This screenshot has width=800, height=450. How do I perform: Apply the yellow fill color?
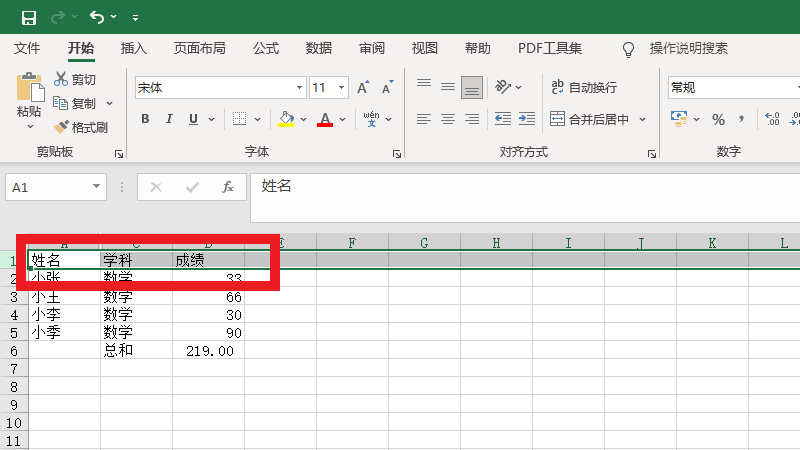286,119
